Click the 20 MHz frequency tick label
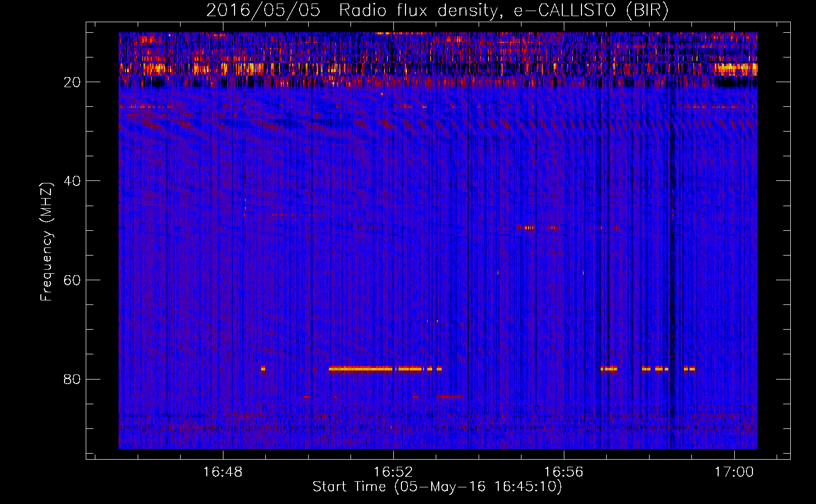 coord(72,82)
